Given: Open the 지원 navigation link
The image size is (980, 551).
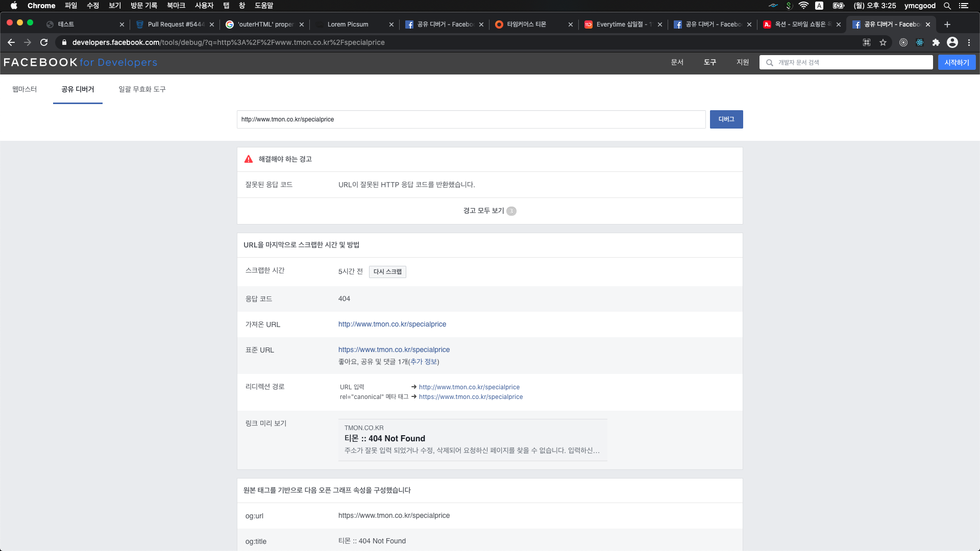Looking at the screenshot, I should tap(743, 62).
